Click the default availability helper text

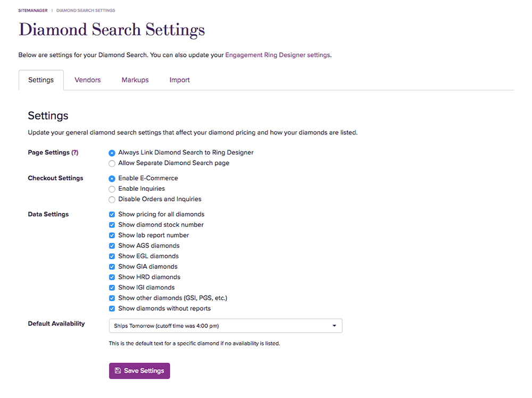click(x=194, y=343)
